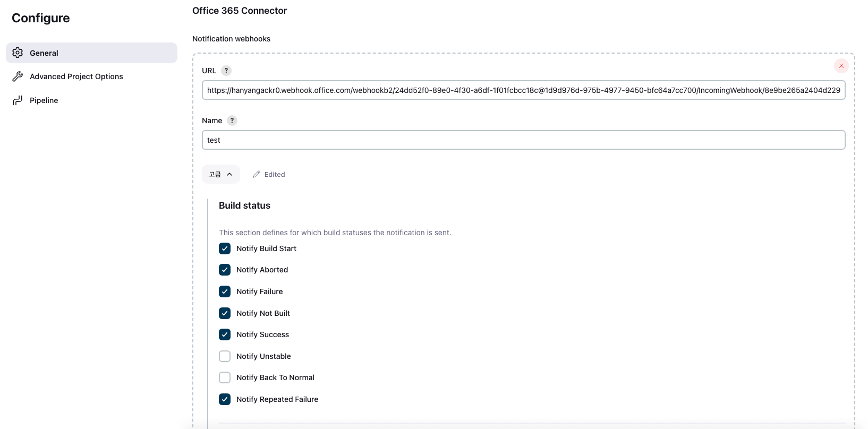The width and height of the screenshot is (868, 429).
Task: Click into the webhook URL field
Action: coord(523,90)
